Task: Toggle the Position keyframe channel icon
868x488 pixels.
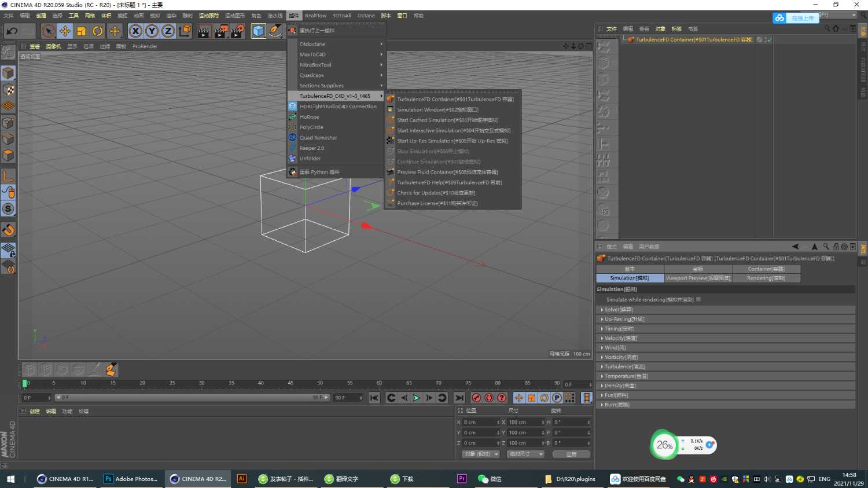Action: [x=518, y=398]
